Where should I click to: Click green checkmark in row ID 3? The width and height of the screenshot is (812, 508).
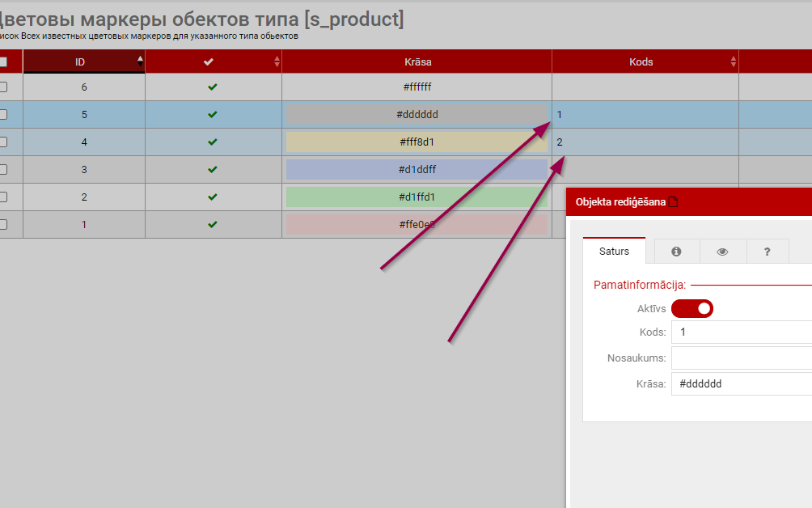coord(213,170)
